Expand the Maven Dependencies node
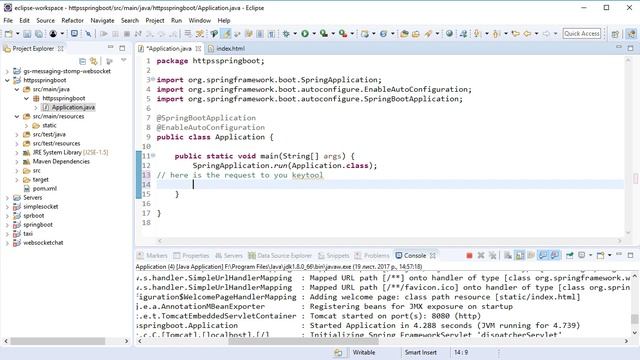The width and height of the screenshot is (640, 360). (17, 162)
